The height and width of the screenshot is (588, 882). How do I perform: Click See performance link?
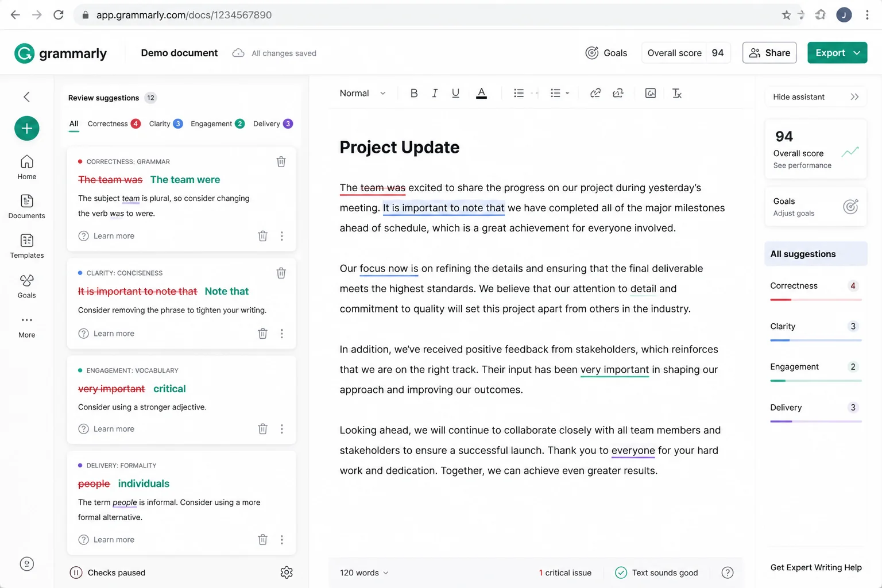tap(802, 165)
